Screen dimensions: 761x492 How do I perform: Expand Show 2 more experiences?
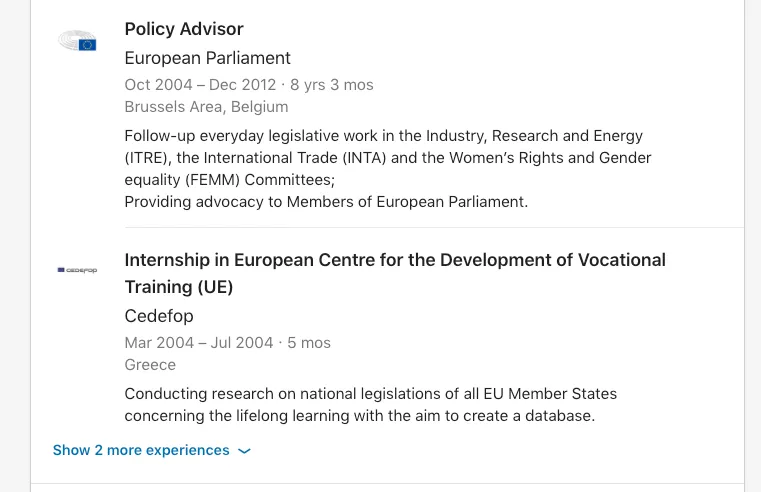click(x=151, y=450)
